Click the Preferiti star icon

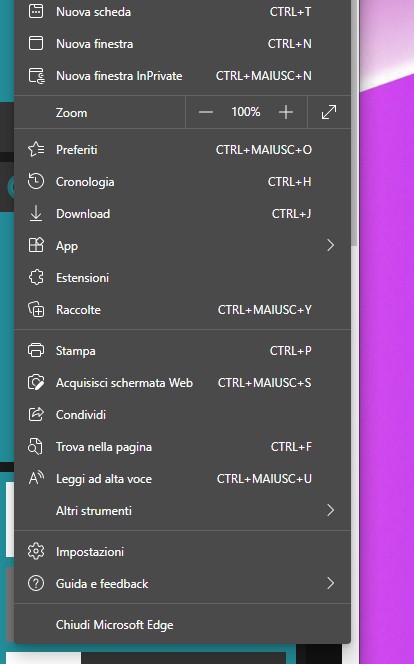(x=36, y=149)
